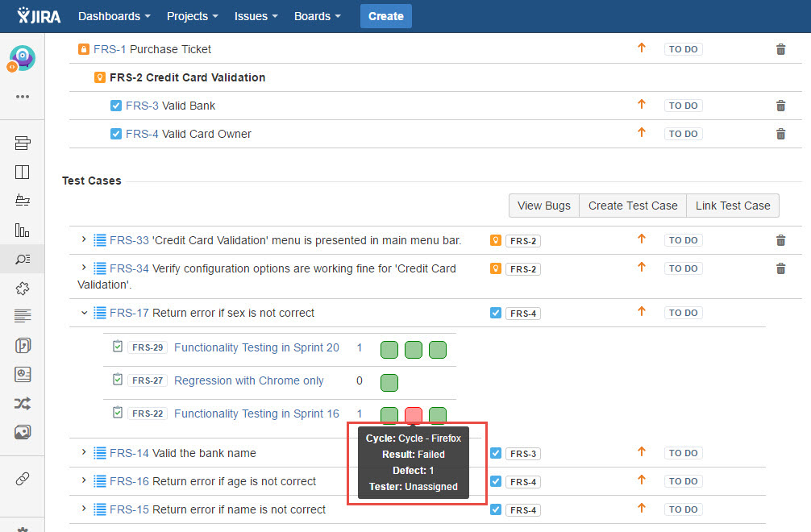Expand test case FRS-34
The height and width of the screenshot is (532, 811).
[x=84, y=268]
